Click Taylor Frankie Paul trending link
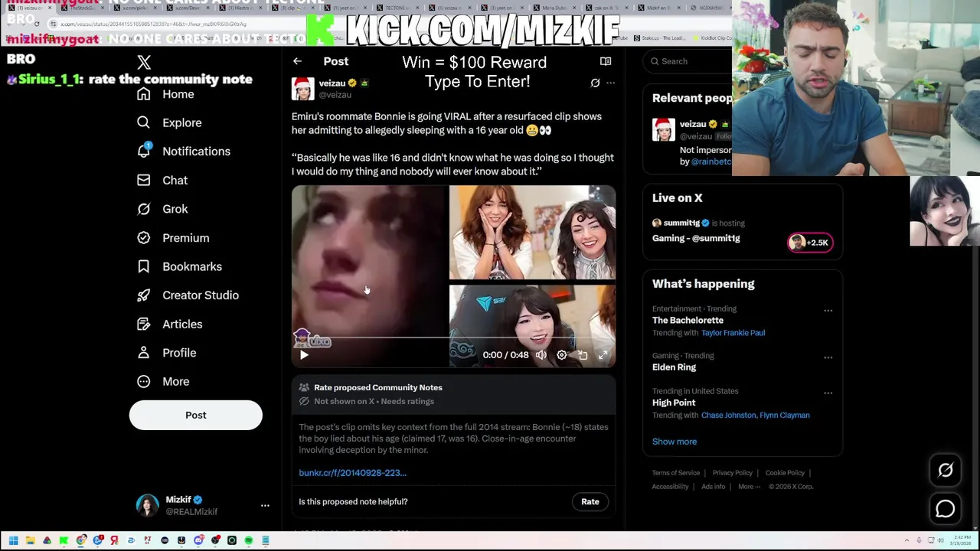This screenshot has height=551, width=980. point(733,333)
